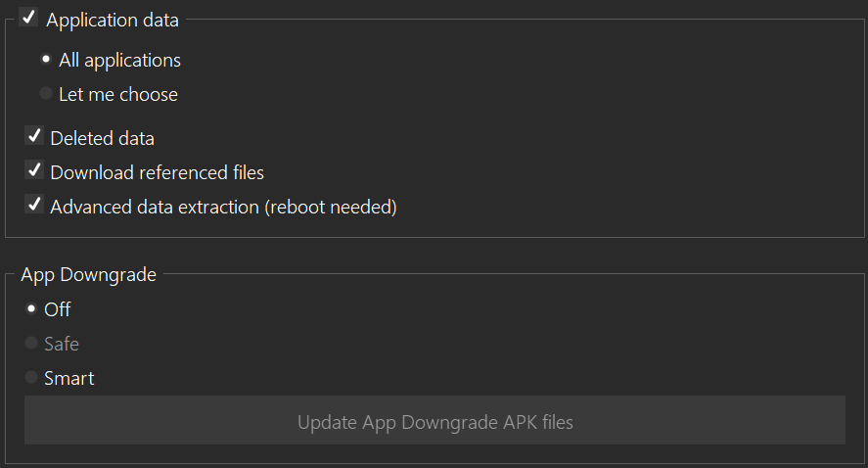Pick the Safe App Downgrade radio button

click(31, 344)
